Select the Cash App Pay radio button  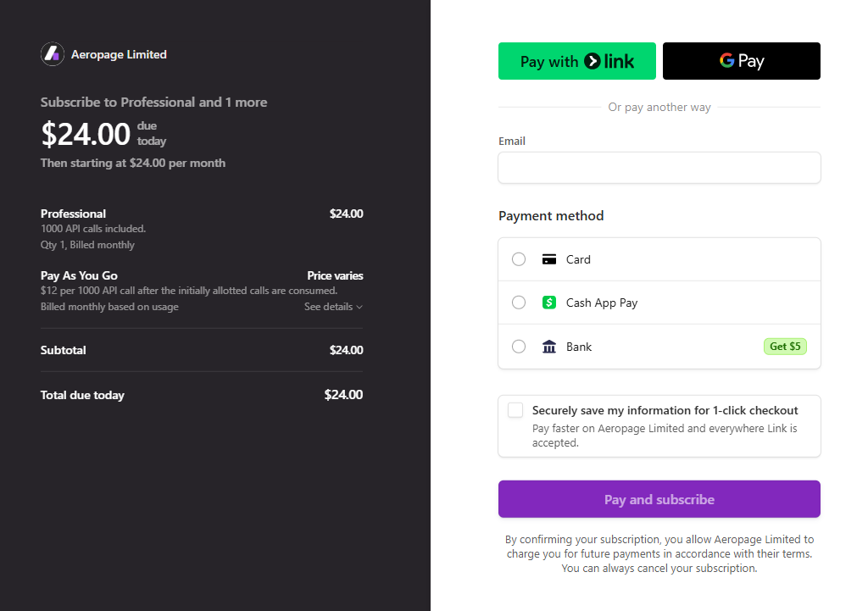(519, 303)
